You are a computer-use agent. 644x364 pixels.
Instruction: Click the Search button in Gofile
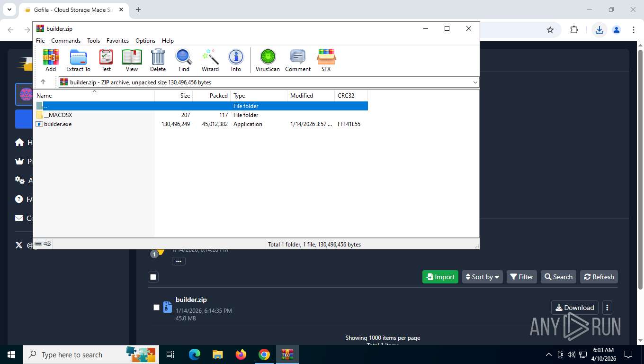[x=558, y=277]
